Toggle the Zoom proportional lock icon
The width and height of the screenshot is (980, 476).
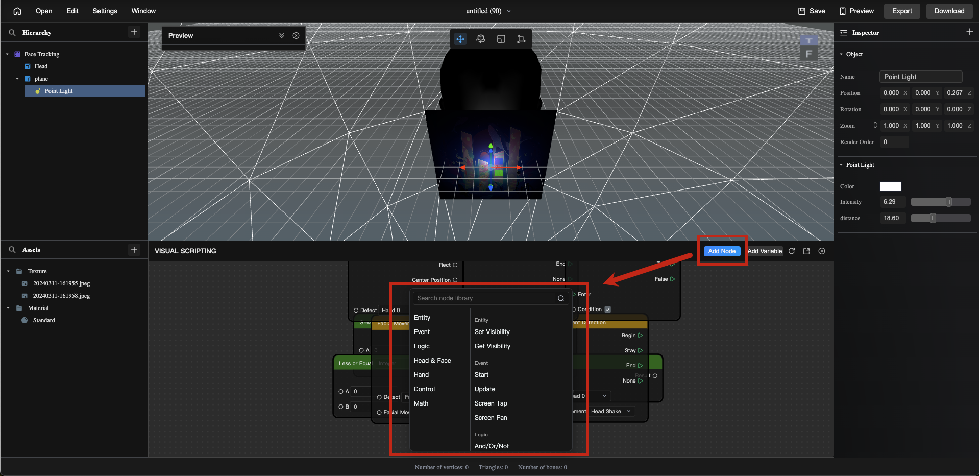(x=875, y=125)
